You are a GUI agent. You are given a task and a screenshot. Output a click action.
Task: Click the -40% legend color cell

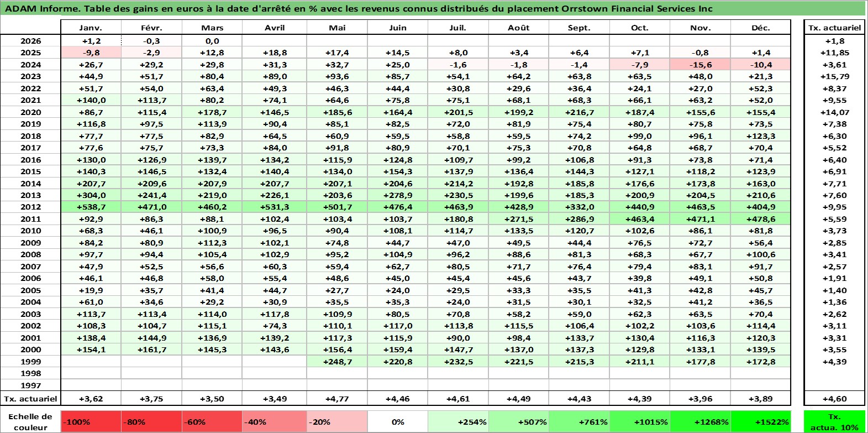coord(274,421)
